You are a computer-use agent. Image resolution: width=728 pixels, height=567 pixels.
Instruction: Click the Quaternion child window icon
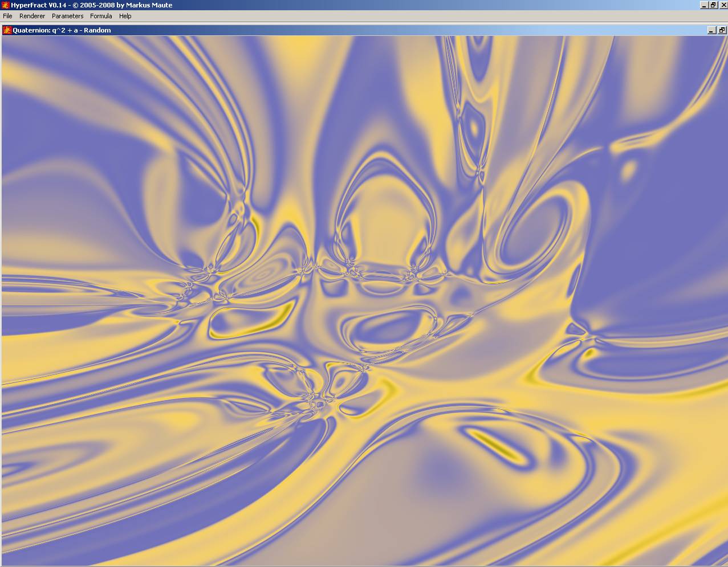pos(7,30)
